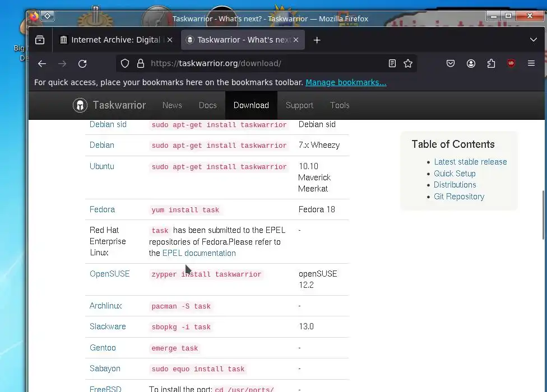Open Latest stable release contents link
The image size is (547, 392).
tap(470, 162)
